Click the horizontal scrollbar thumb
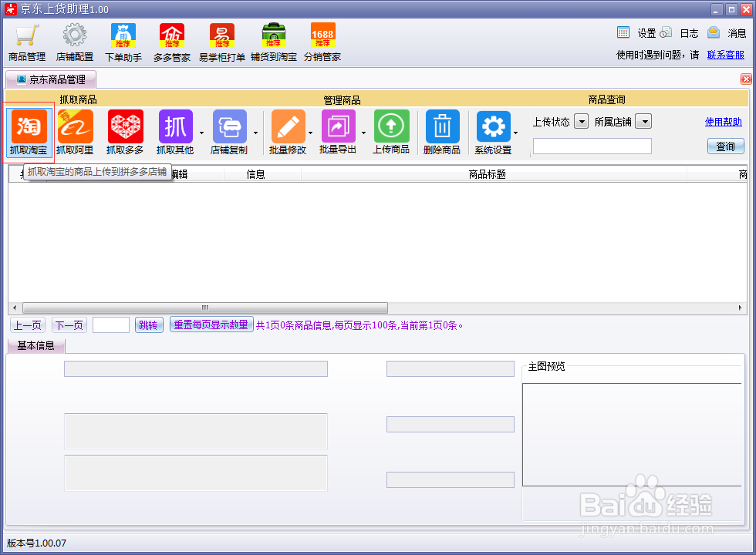This screenshot has width=756, height=555. [x=205, y=308]
